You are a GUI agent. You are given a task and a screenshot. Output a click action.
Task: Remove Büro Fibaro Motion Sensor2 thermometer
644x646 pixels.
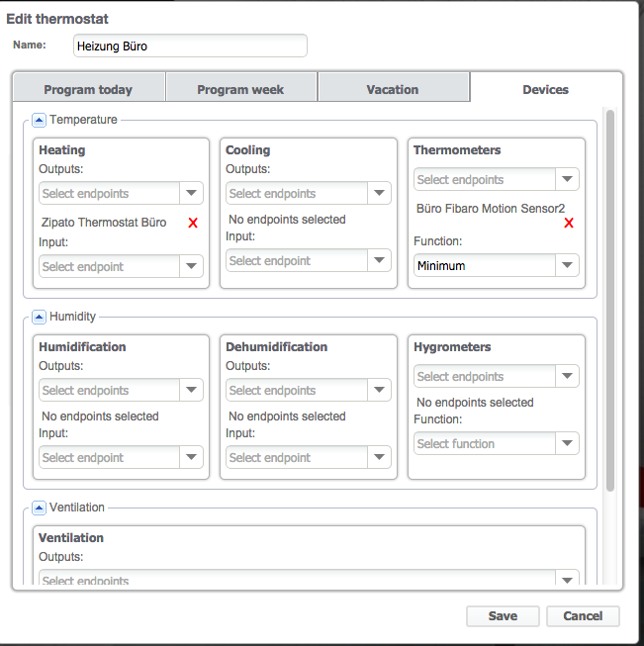pyautogui.click(x=569, y=224)
